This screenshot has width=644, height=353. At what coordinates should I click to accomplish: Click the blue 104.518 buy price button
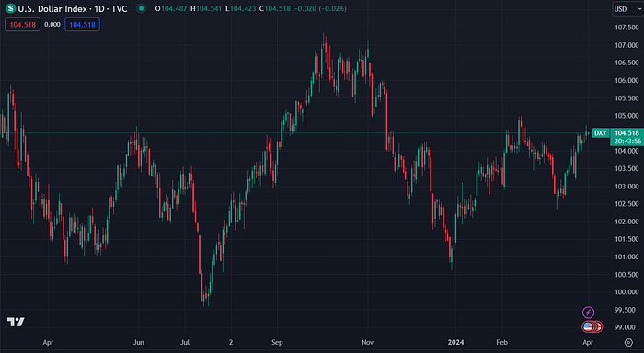pos(82,25)
